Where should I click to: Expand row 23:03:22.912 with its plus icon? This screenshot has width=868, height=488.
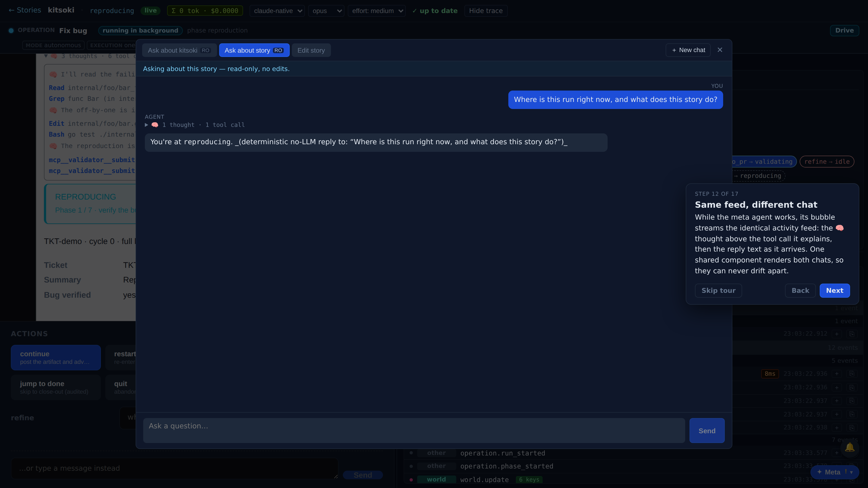tap(837, 334)
